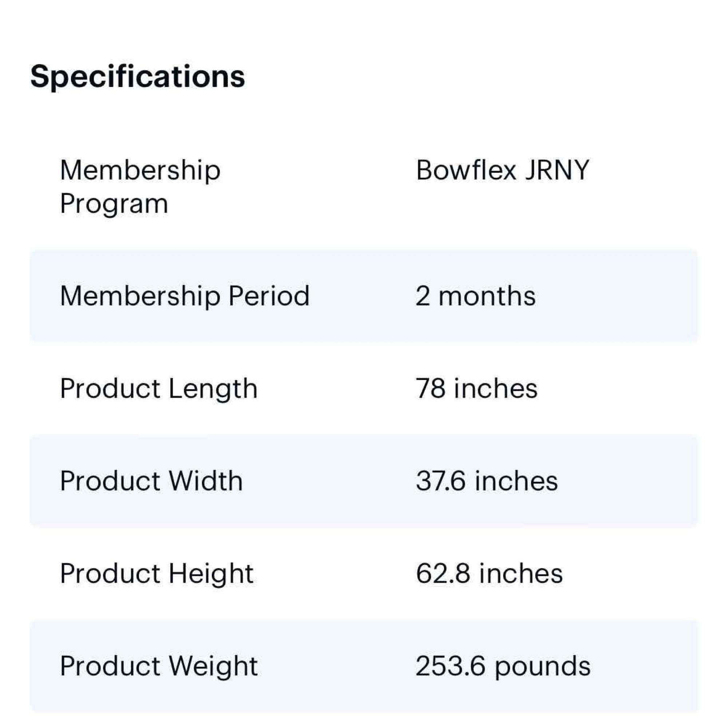Click the 2 months value
Screen dimensions: 728x726
pyautogui.click(x=475, y=296)
